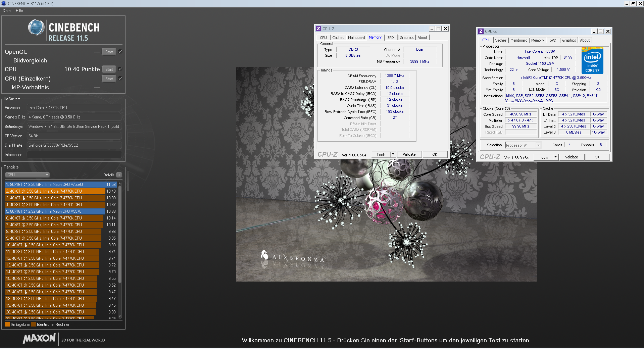The height and width of the screenshot is (349, 644).
Task: Click the rendered scene preview image
Action: 386,174
